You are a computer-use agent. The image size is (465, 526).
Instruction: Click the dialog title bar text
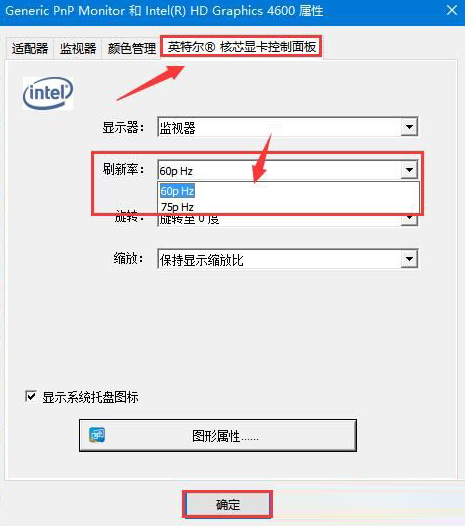(164, 11)
